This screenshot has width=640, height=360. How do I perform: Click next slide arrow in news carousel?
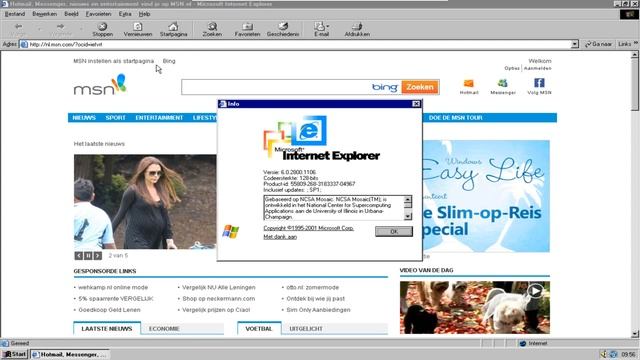point(97,256)
